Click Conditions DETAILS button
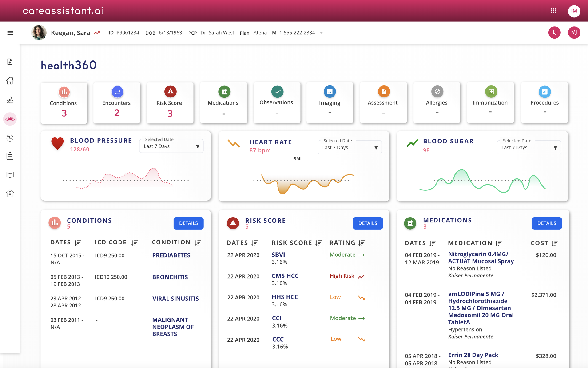 coord(188,223)
